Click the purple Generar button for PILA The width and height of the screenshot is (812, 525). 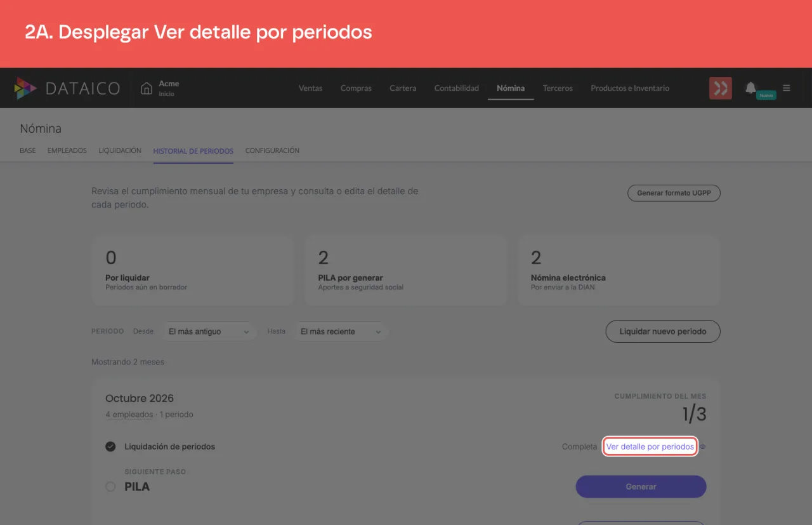(x=641, y=487)
